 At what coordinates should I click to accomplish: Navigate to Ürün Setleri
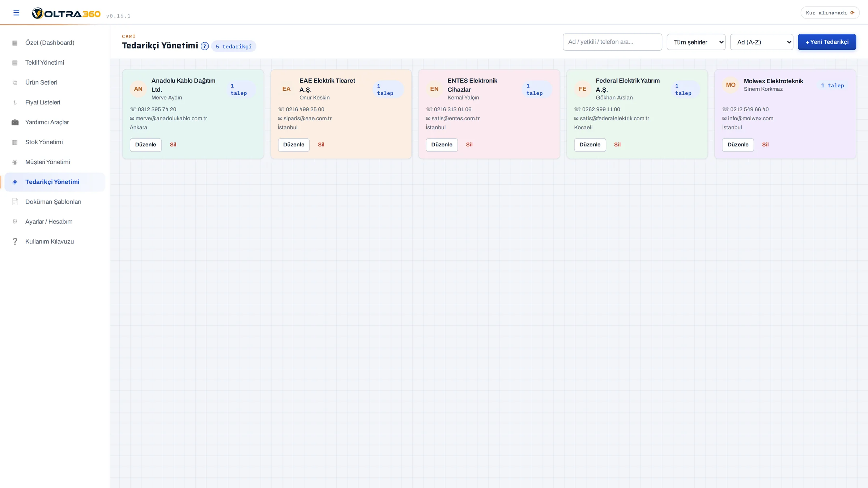(x=55, y=82)
